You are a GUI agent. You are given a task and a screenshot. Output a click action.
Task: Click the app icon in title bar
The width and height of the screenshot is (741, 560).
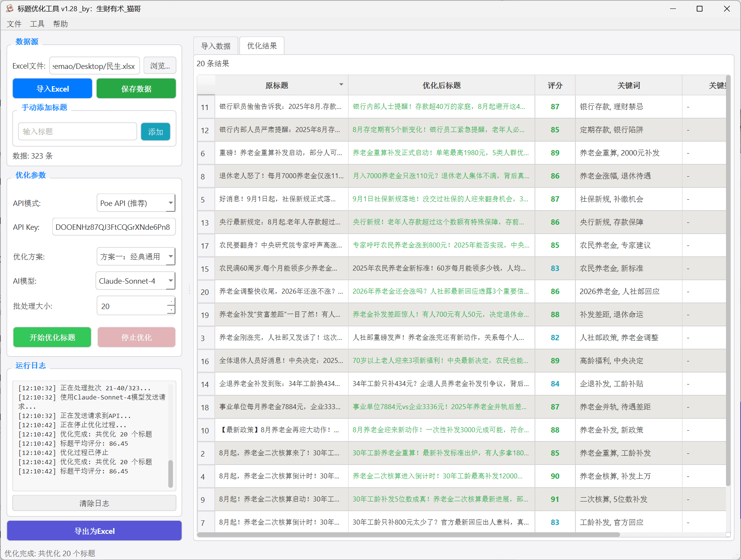coord(10,8)
